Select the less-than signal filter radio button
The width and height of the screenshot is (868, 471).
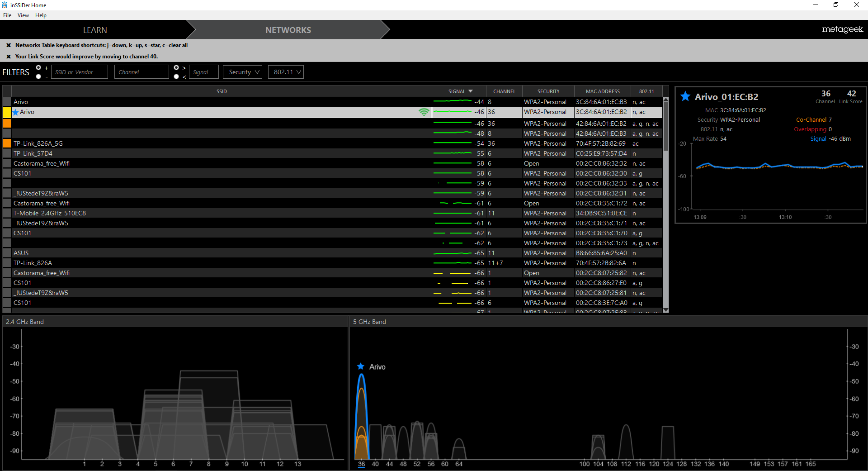176,76
